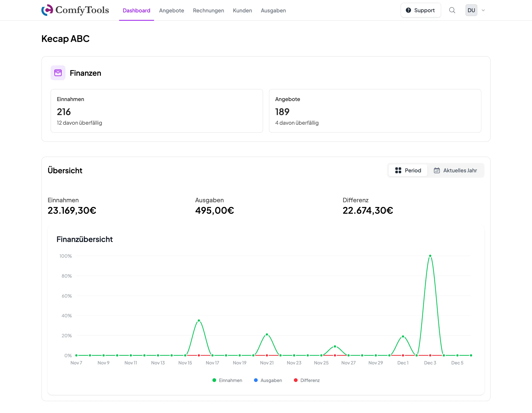Click the red Differenz legend dot
Screen dimensions: 532x413
point(296,380)
